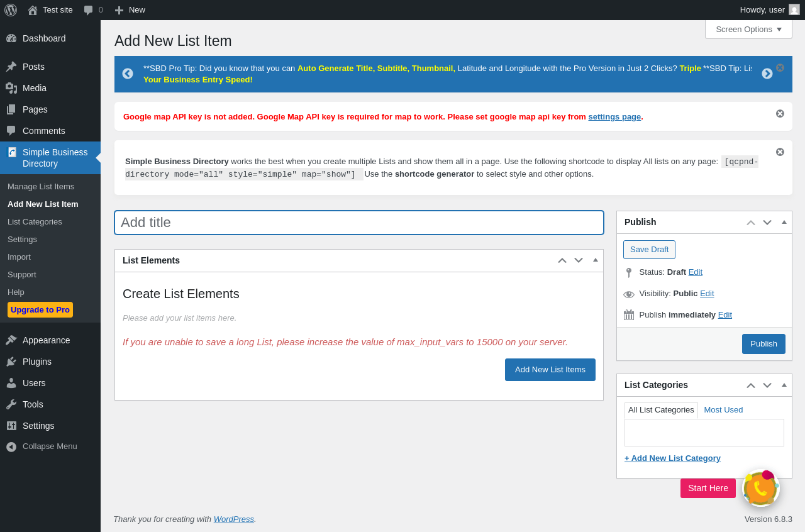Open Support submenu item
This screenshot has width=805, height=532.
pyautogui.click(x=22, y=274)
